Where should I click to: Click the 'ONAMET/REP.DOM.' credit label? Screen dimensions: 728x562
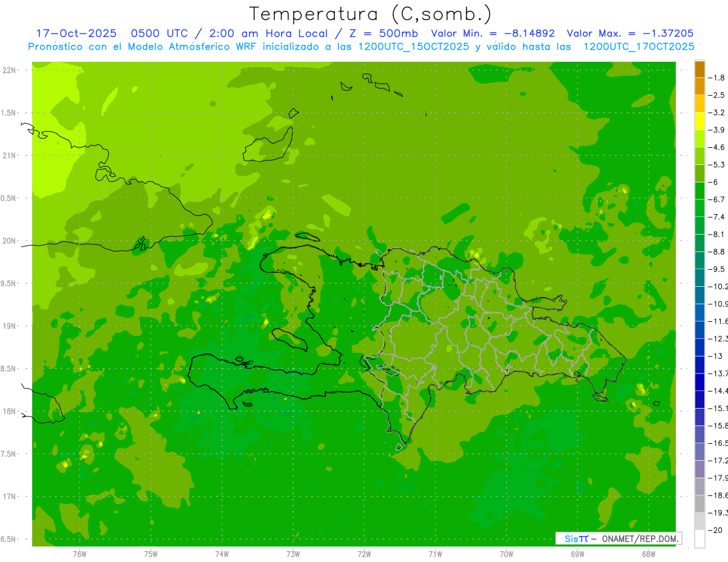click(641, 538)
